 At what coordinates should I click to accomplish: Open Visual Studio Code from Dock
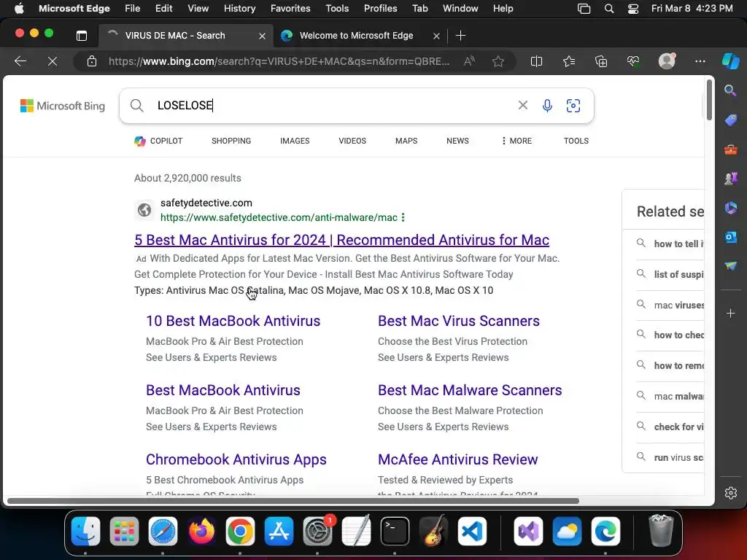[472, 531]
